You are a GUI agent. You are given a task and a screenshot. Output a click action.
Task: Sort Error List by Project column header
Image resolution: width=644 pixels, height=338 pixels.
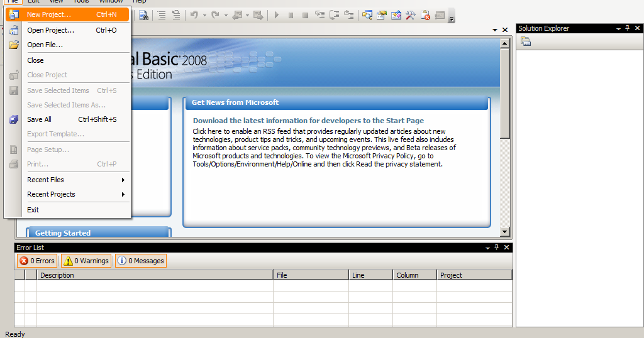click(474, 275)
